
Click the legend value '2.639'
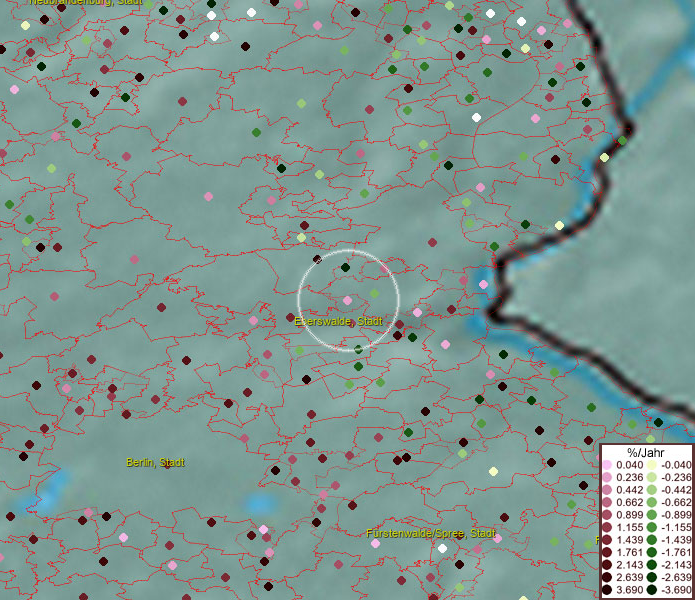(x=629, y=577)
